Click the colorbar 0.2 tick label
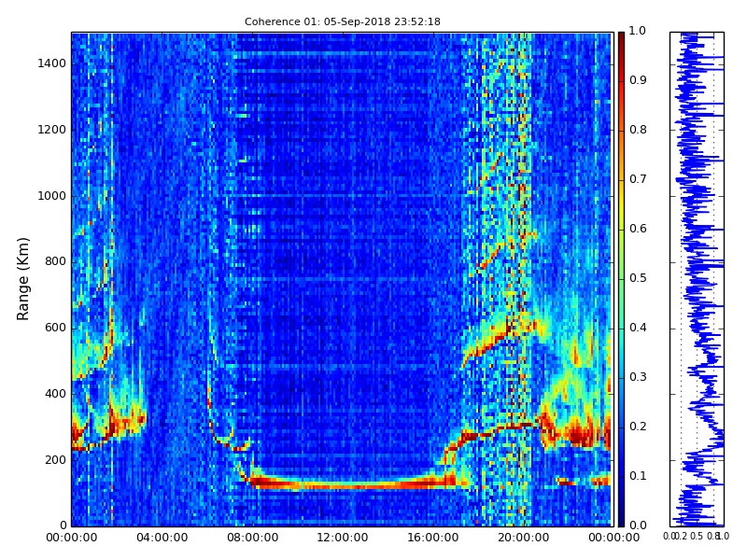 click(x=638, y=427)
